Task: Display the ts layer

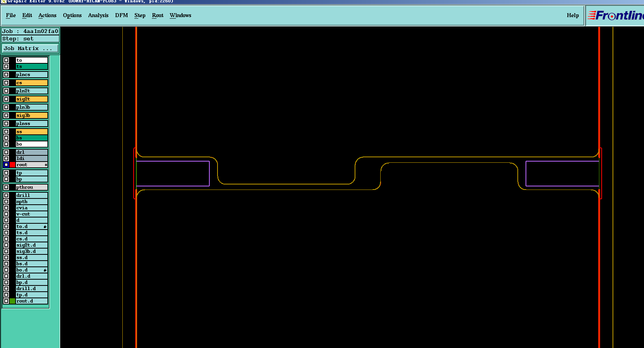Action: pos(32,66)
